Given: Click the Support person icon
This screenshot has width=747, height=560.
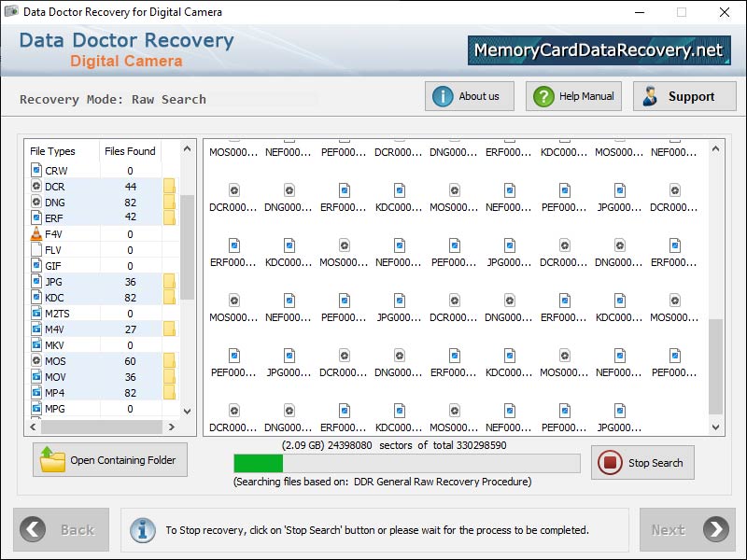Looking at the screenshot, I should 648,95.
